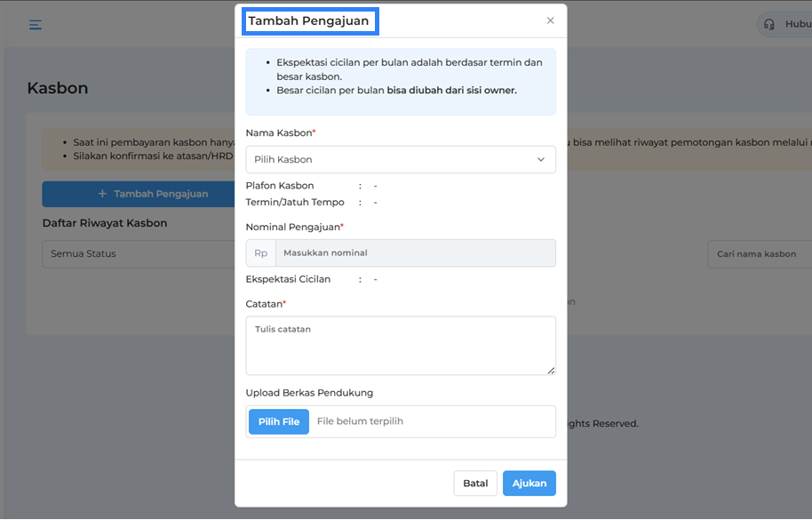The image size is (812, 520).
Task: Click the plus icon on the blue background button
Action: [x=102, y=194]
